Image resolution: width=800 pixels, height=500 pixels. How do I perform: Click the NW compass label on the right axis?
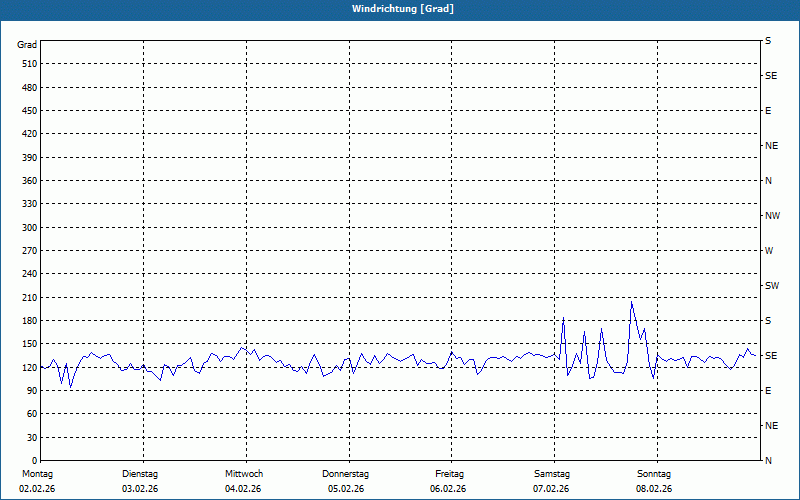[772, 216]
